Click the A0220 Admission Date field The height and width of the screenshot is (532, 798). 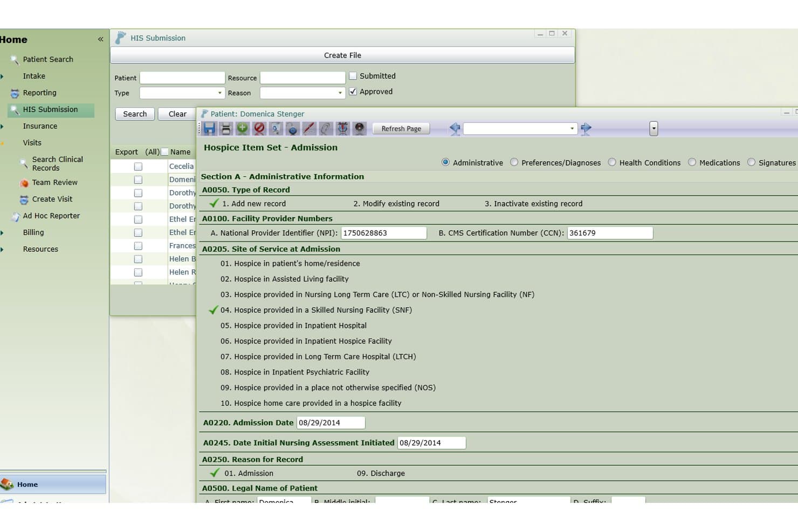[x=331, y=423]
